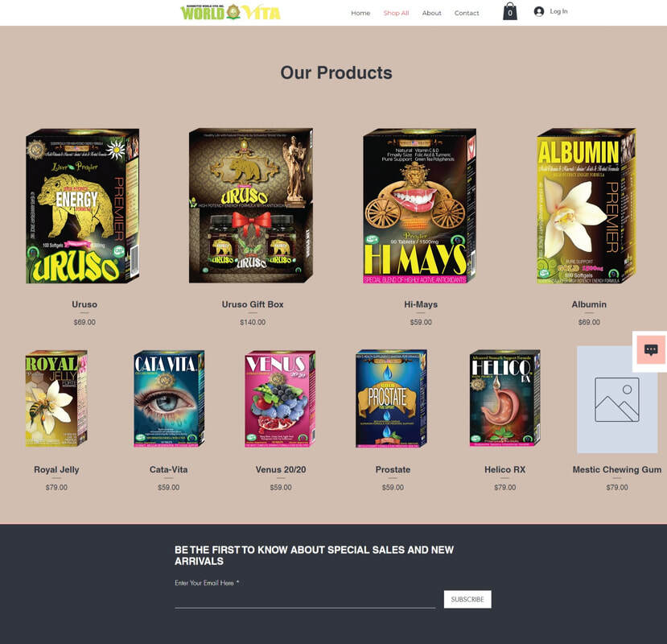The image size is (667, 644).
Task: Click the Subscribe button
Action: (x=467, y=599)
